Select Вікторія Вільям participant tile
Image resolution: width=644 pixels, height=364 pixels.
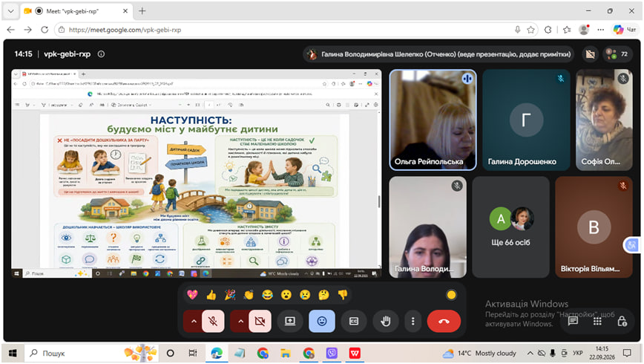(594, 227)
